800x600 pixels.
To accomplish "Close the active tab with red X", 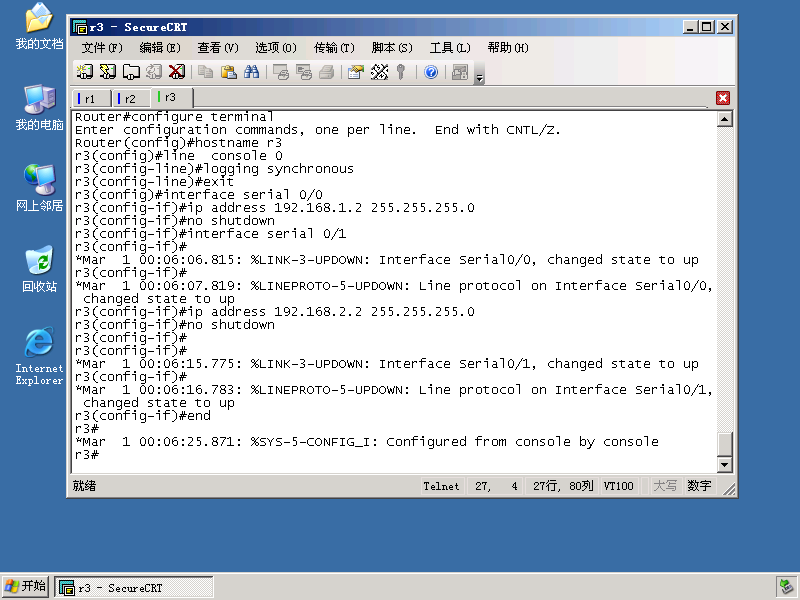I will [722, 98].
